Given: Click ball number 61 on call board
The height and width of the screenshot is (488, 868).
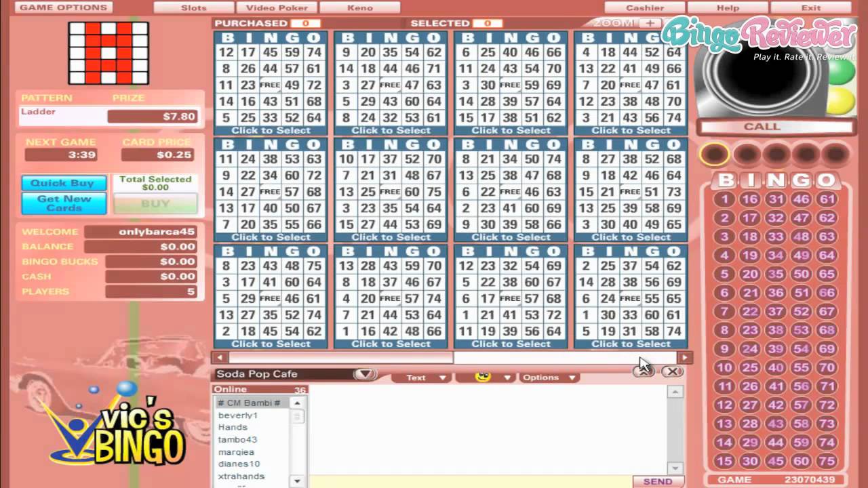Looking at the screenshot, I should click(x=827, y=199).
